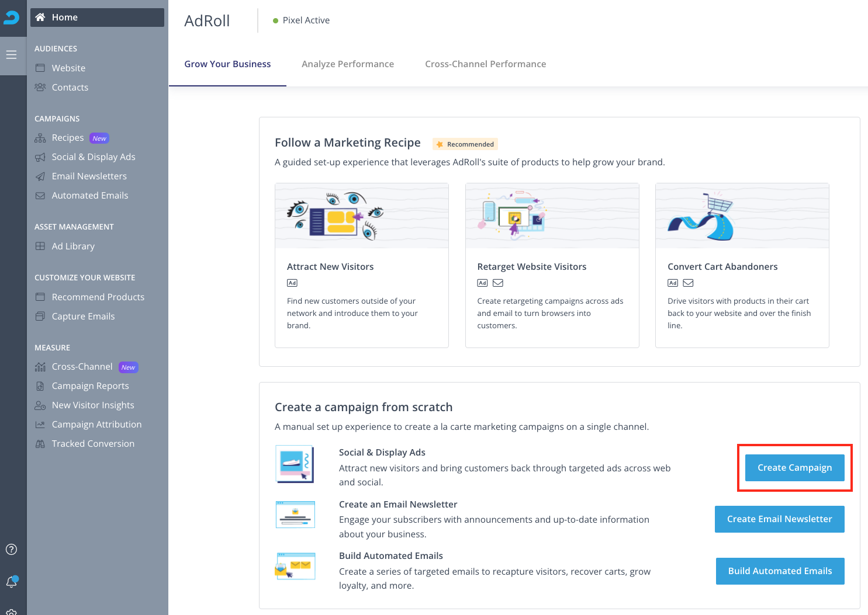This screenshot has width=868, height=615.
Task: Click the envelope icon under Retarget Website Visitors
Action: click(498, 283)
